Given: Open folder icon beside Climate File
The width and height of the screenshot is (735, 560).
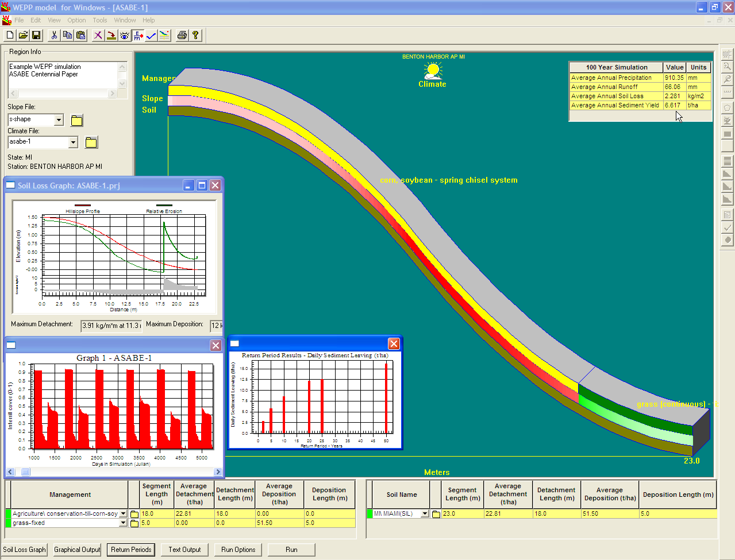Looking at the screenshot, I should pyautogui.click(x=91, y=142).
